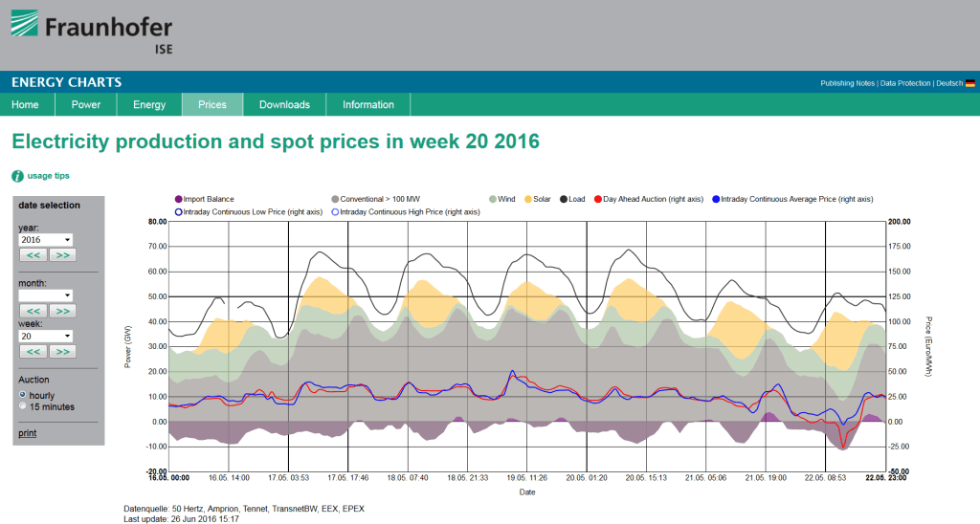Open the Power menu tab
The width and height of the screenshot is (980, 524).
click(x=86, y=104)
